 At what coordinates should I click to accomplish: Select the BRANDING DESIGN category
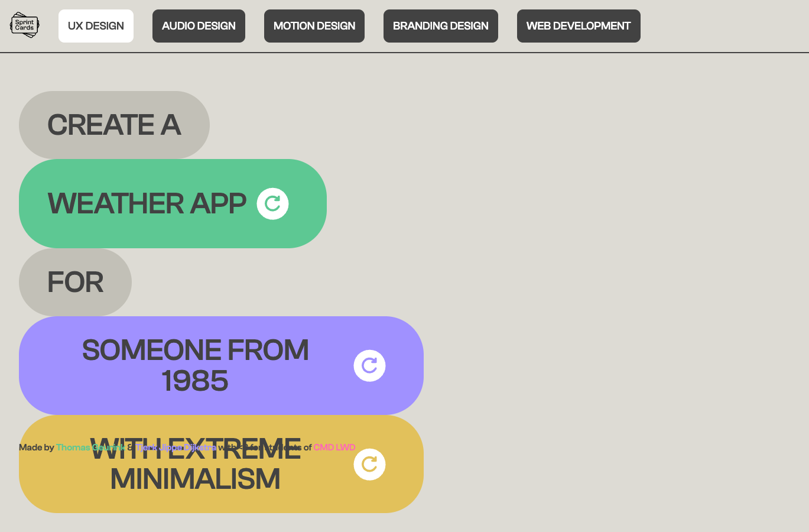click(x=440, y=26)
